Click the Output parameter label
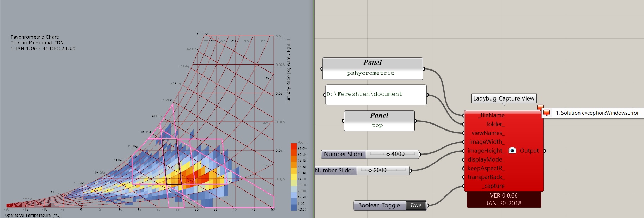 pyautogui.click(x=529, y=151)
